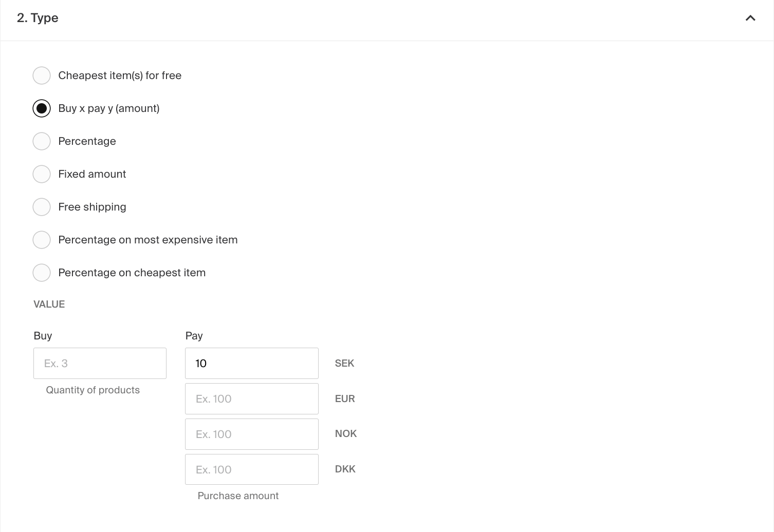Select "Buy x pay y (amount)" radio button

[42, 108]
